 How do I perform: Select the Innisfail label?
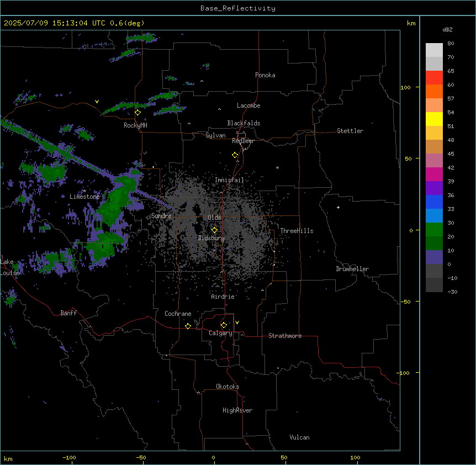pos(229,180)
